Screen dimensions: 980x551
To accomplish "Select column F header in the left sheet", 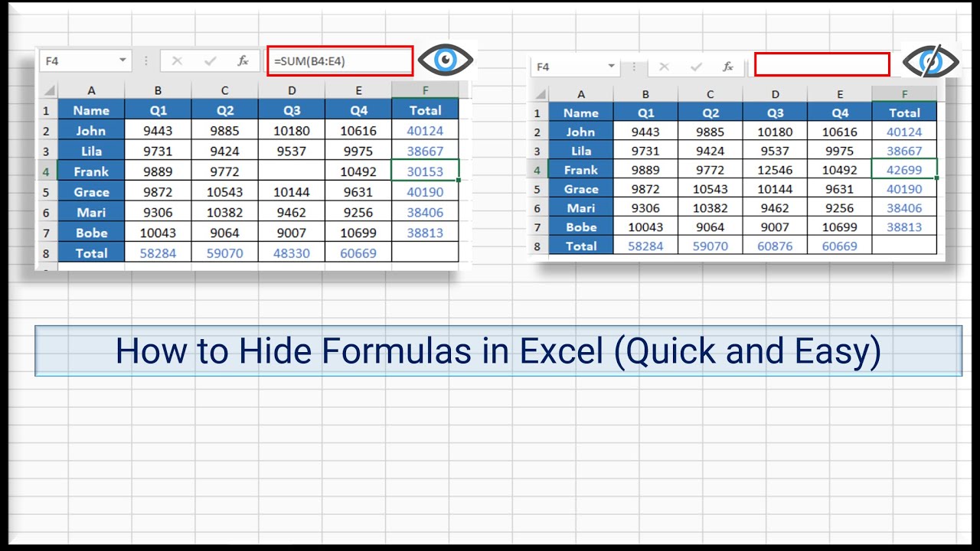I will 425,90.
